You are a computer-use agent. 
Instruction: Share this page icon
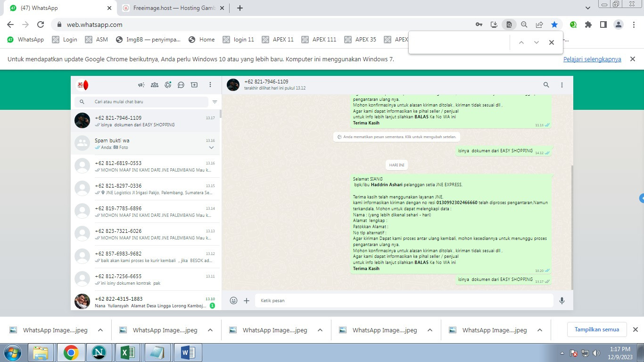click(539, 25)
